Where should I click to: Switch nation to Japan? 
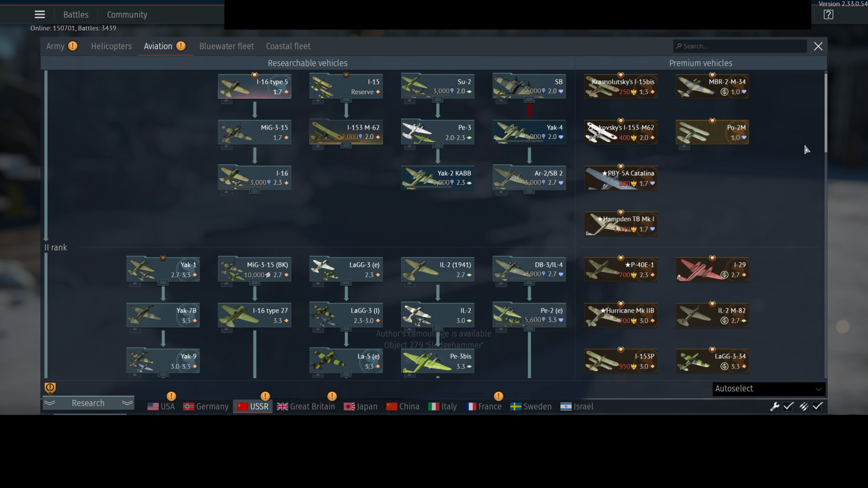point(360,407)
